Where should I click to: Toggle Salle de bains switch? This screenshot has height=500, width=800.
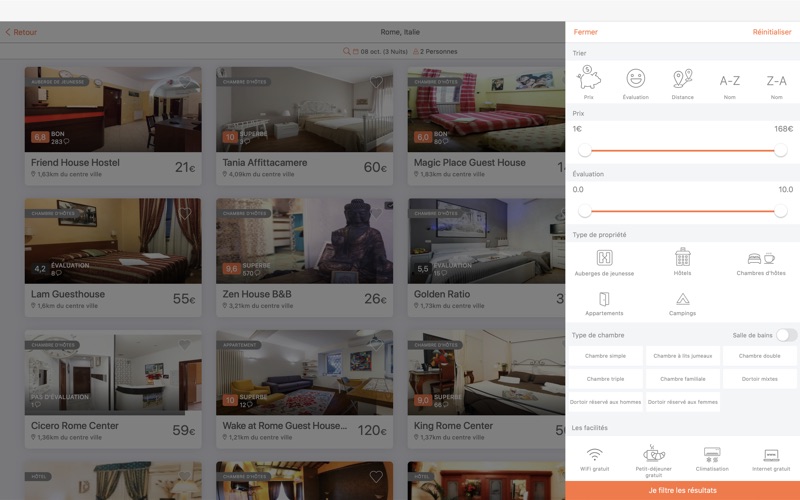(x=786, y=335)
